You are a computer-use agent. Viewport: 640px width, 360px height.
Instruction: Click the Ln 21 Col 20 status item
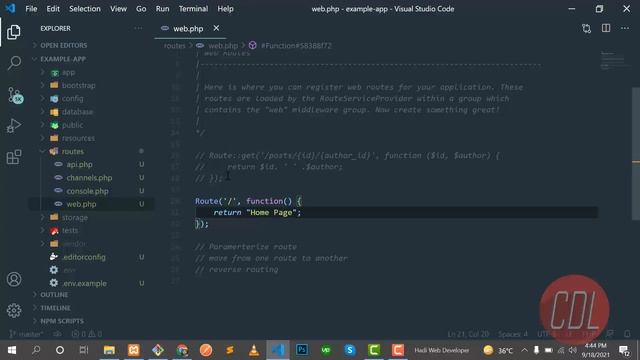(468, 334)
